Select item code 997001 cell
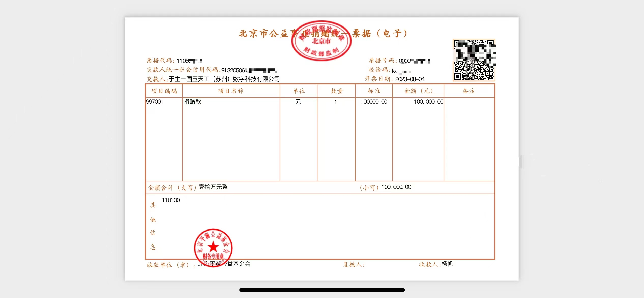Screen dimensions: 644x298 point(154,102)
